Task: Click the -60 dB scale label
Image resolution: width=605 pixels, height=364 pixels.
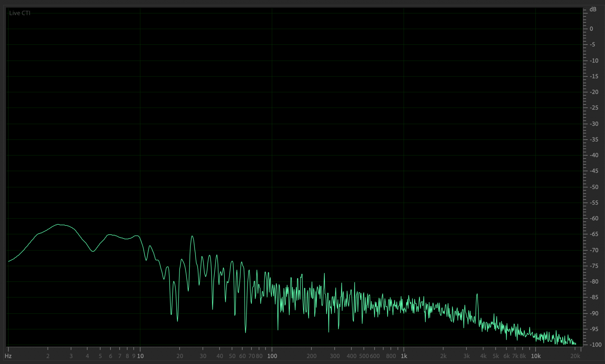Action: click(594, 218)
